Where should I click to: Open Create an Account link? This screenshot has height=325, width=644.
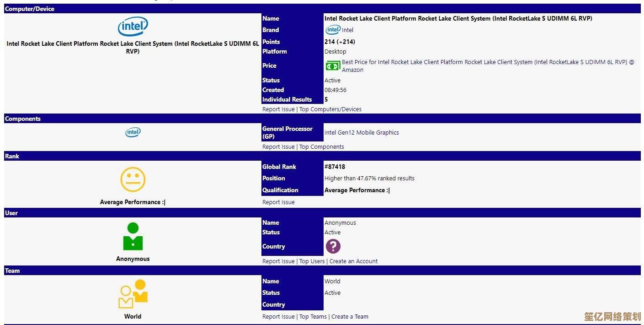353,261
